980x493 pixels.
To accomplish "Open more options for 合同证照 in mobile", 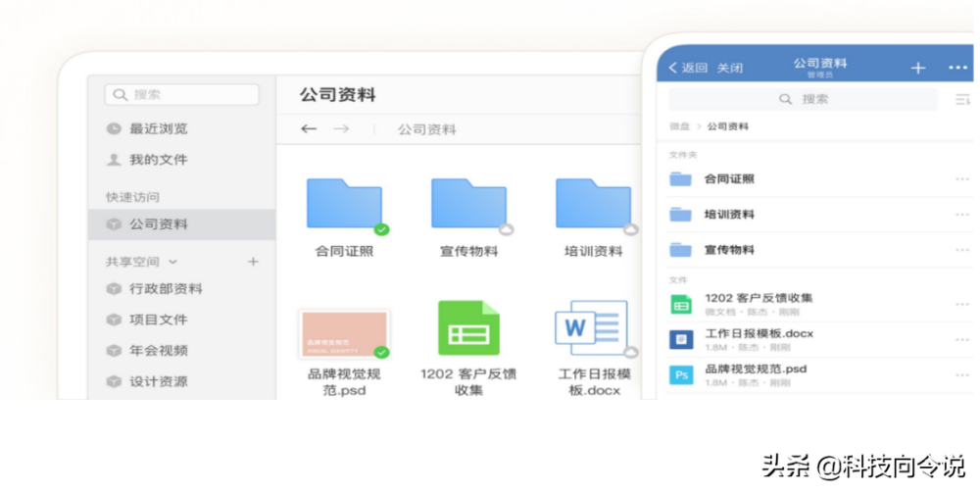I will click(960, 179).
